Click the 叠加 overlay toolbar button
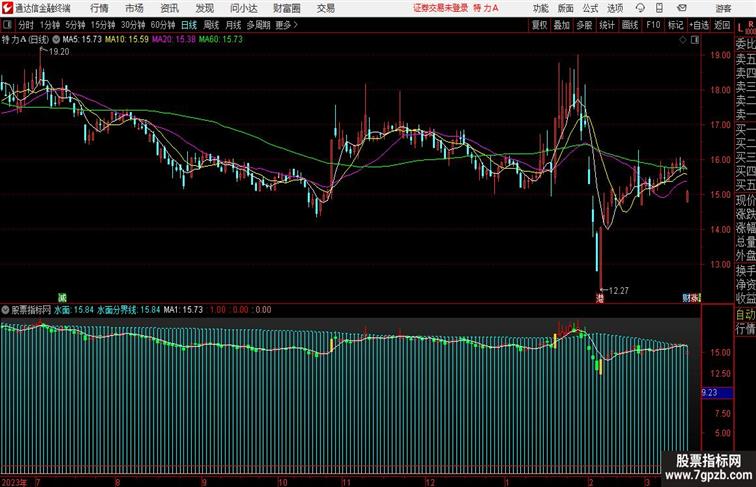The width and height of the screenshot is (756, 487). (562, 25)
